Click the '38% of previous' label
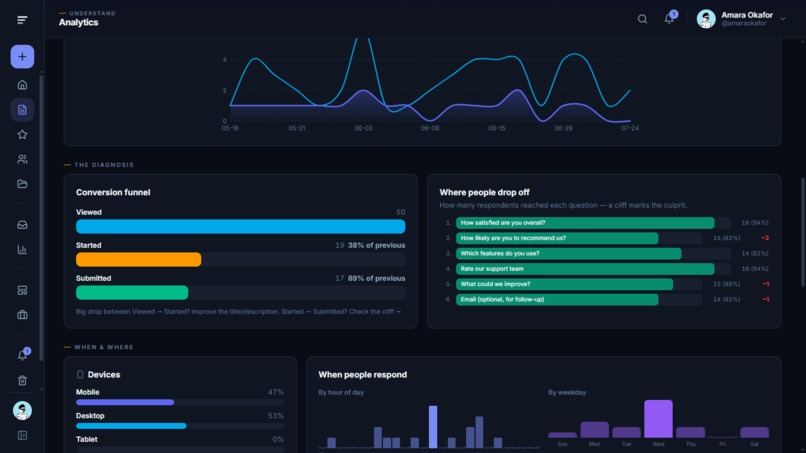Screen dimensions: 806x453 pos(376,245)
